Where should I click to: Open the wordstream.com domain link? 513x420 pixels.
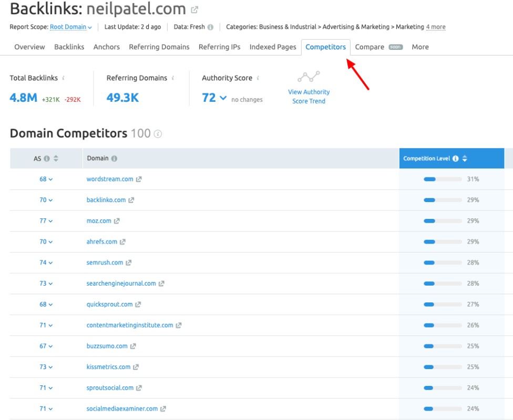110,179
